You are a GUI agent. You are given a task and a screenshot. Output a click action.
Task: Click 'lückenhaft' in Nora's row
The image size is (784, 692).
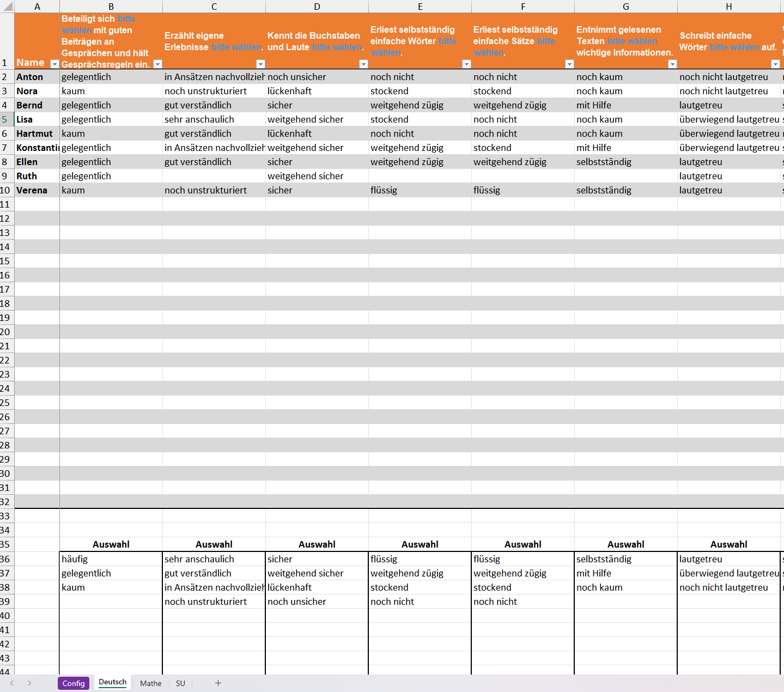pos(317,91)
